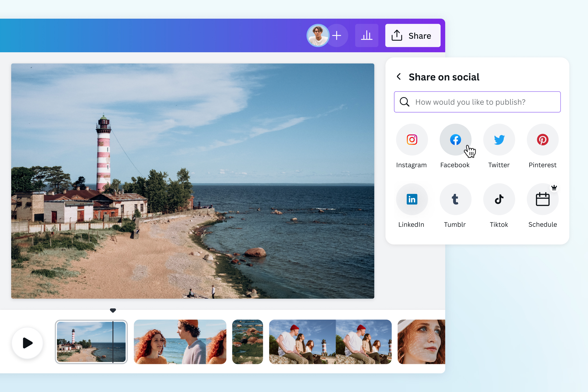
Task: Add a new collaborator with the plus icon
Action: pyautogui.click(x=337, y=35)
